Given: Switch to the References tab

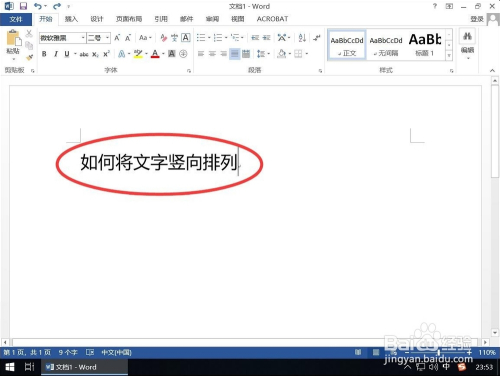Looking at the screenshot, I should (x=161, y=19).
